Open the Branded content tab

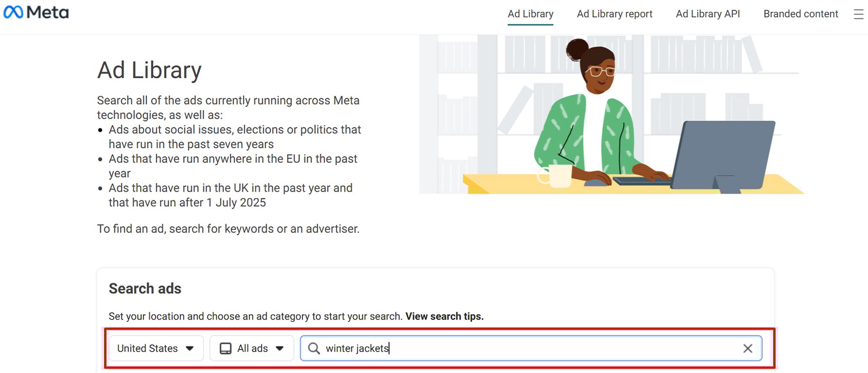(x=800, y=14)
